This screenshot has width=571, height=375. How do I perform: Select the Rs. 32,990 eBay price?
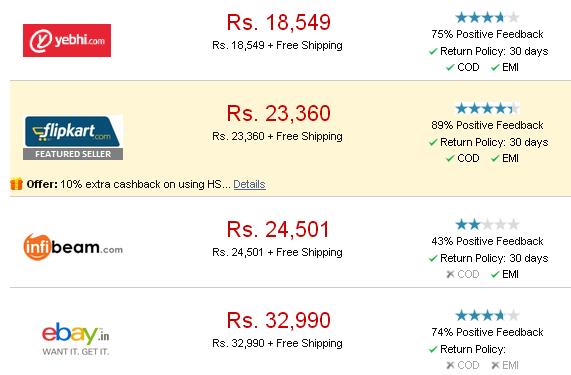pos(279,320)
